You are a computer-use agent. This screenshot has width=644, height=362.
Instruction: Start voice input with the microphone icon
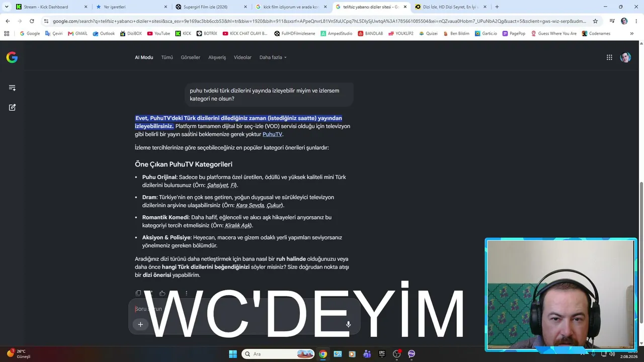(x=348, y=324)
